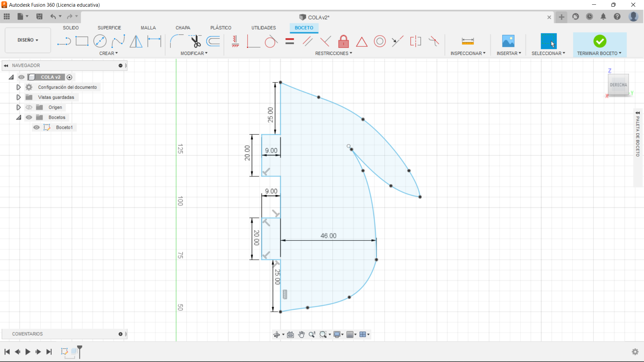
Task: Hide Boceto1 using its eye icon
Action: [x=37, y=127]
